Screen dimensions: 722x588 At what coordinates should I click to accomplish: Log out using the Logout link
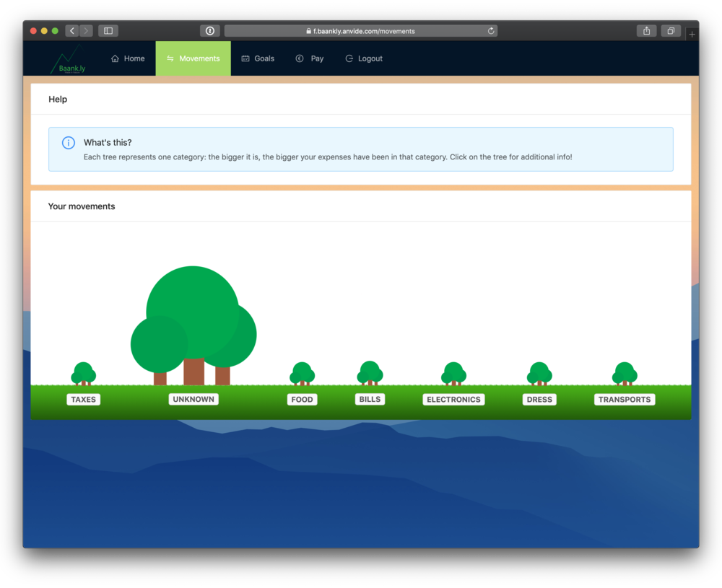[x=364, y=58]
